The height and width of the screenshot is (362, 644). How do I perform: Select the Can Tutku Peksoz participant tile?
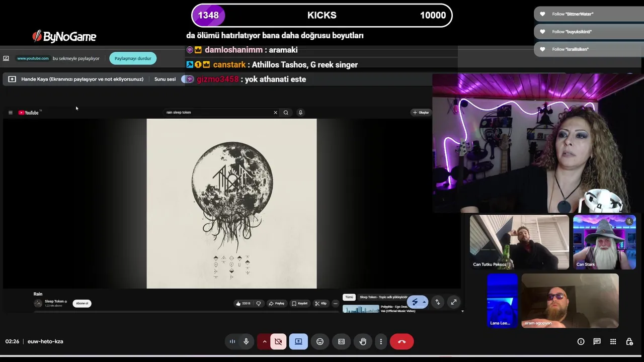[x=519, y=242]
